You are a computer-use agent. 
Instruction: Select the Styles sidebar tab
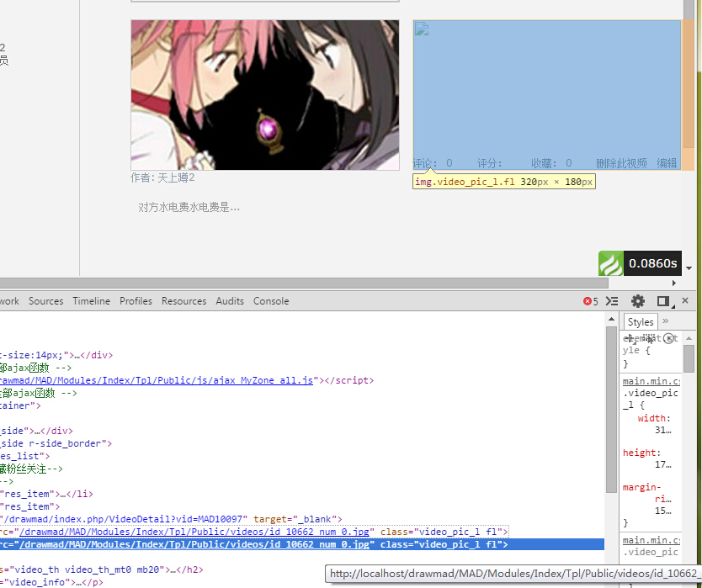(x=641, y=321)
